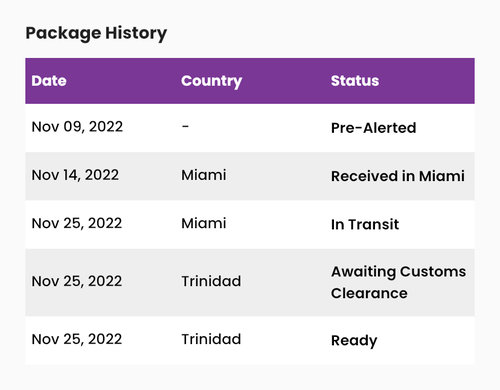The width and height of the screenshot is (500, 390).
Task: Click Miami in the In Transit row
Action: (x=204, y=224)
